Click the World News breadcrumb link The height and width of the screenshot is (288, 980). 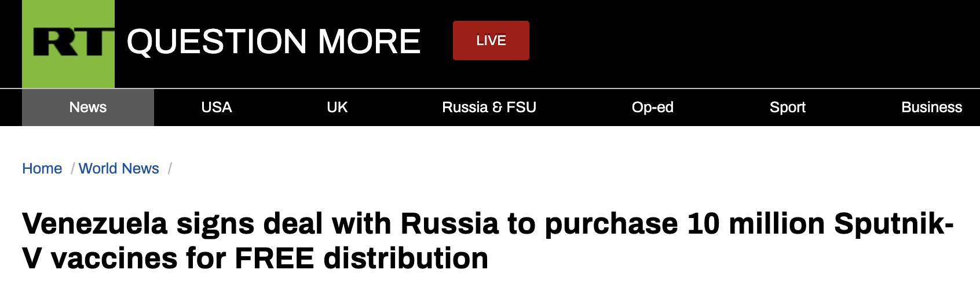(119, 168)
